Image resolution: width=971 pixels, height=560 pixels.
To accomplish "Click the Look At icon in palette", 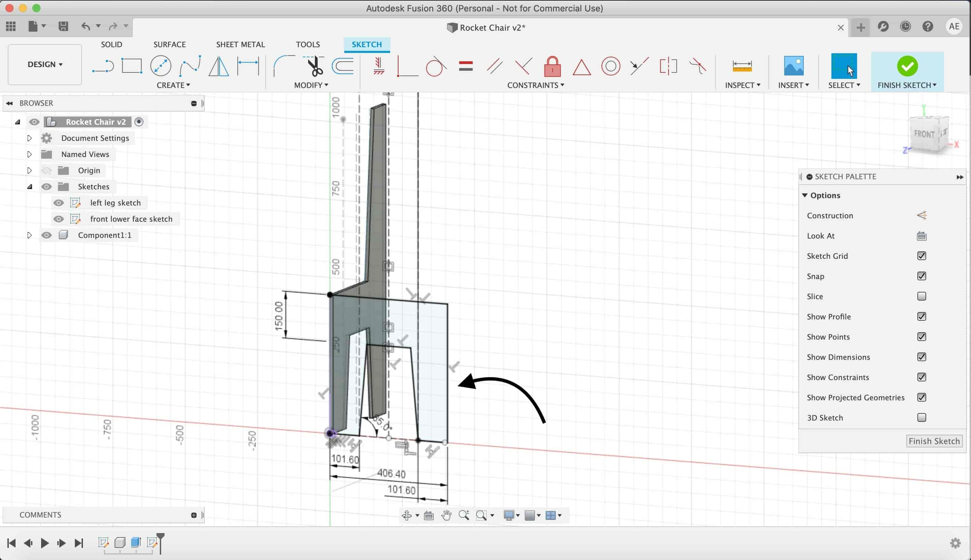I will tap(921, 236).
